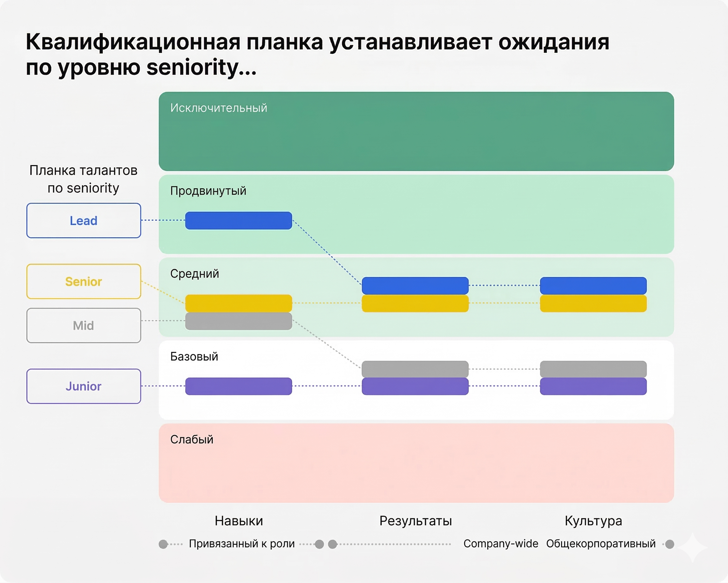Click the Средний band label

click(x=195, y=273)
